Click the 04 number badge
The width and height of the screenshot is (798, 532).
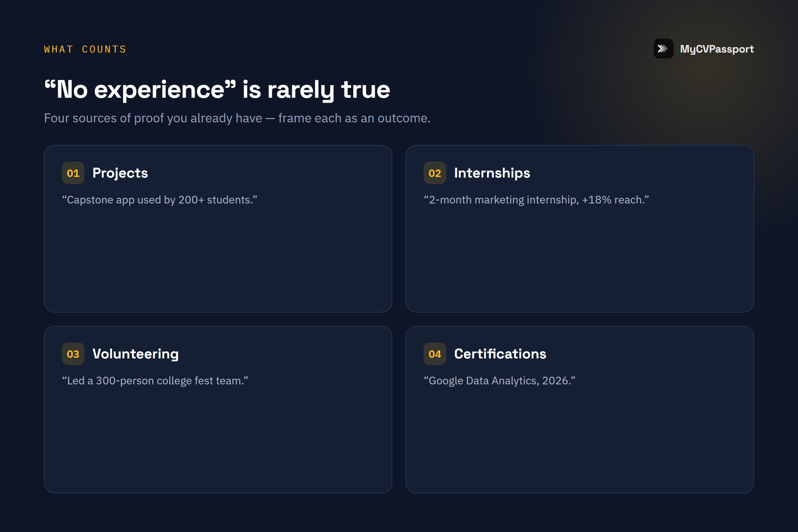pyautogui.click(x=435, y=354)
